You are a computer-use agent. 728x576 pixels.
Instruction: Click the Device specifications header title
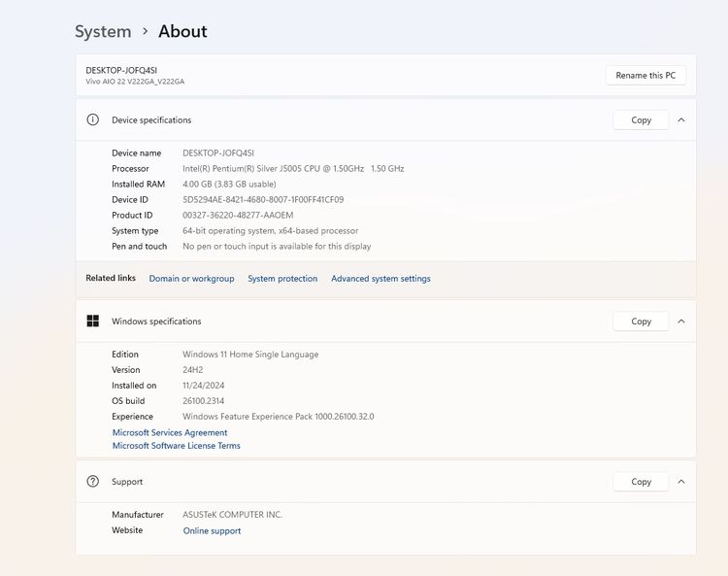tap(151, 120)
